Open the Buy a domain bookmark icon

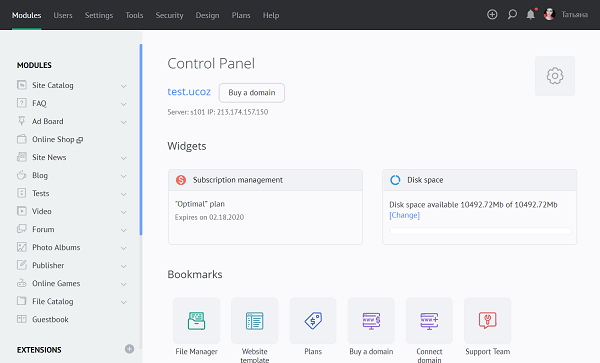click(x=371, y=321)
